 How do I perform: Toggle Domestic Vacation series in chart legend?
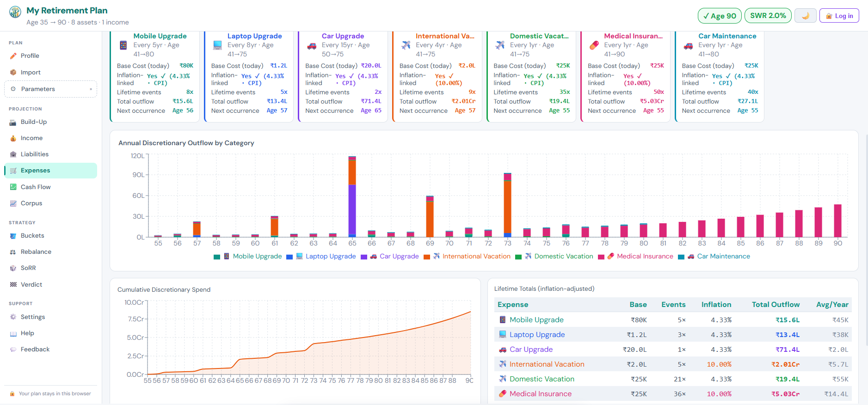click(x=554, y=257)
